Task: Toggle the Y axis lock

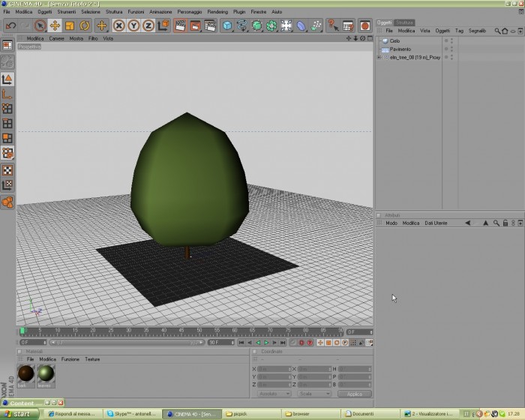Action: point(133,25)
